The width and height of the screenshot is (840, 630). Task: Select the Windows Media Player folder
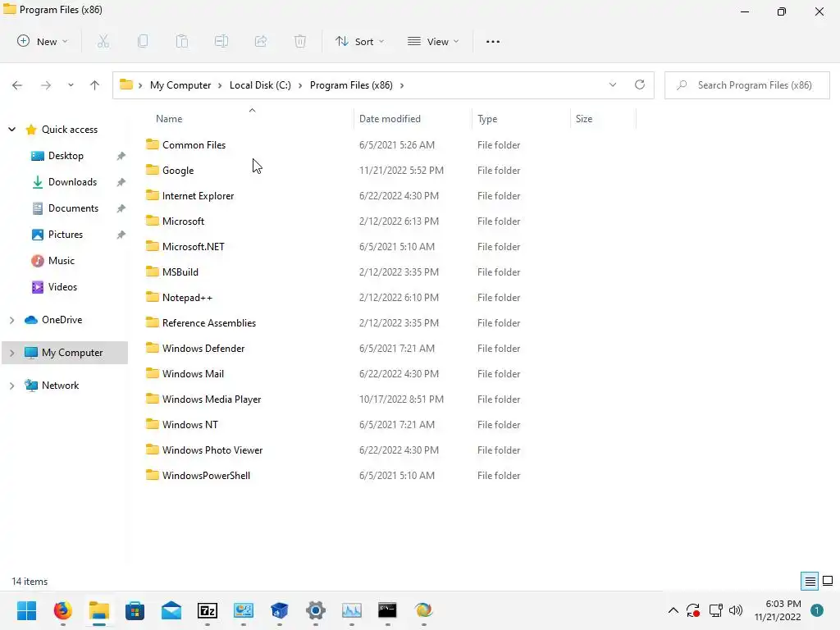click(x=212, y=399)
